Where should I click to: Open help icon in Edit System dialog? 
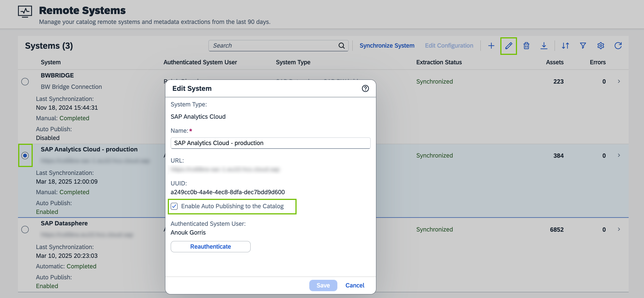coord(365,88)
